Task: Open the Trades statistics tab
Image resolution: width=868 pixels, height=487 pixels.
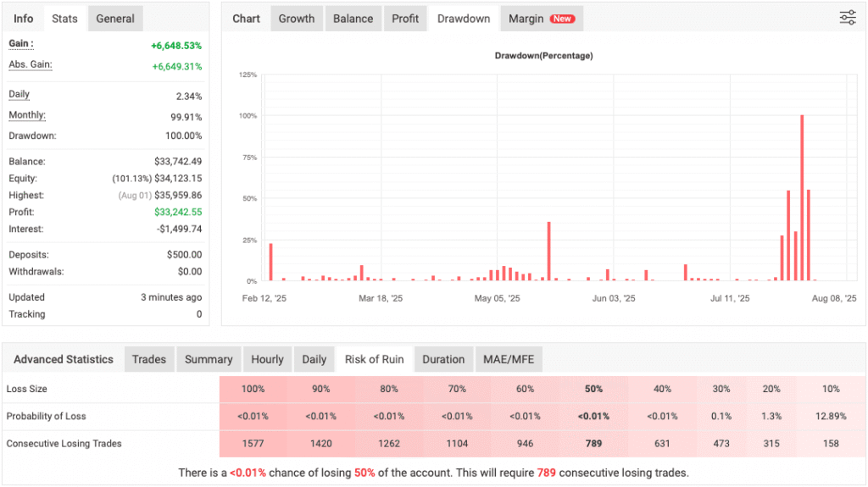Action: pyautogui.click(x=149, y=359)
